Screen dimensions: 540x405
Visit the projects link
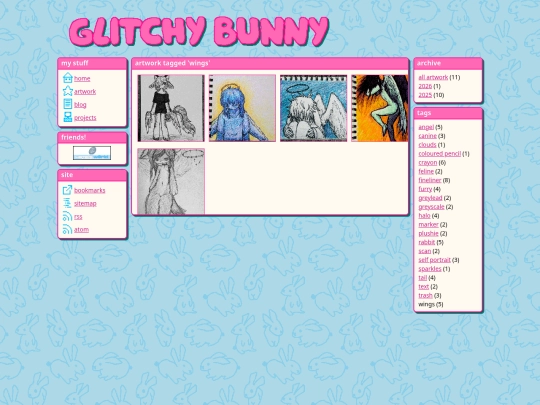[x=85, y=118]
